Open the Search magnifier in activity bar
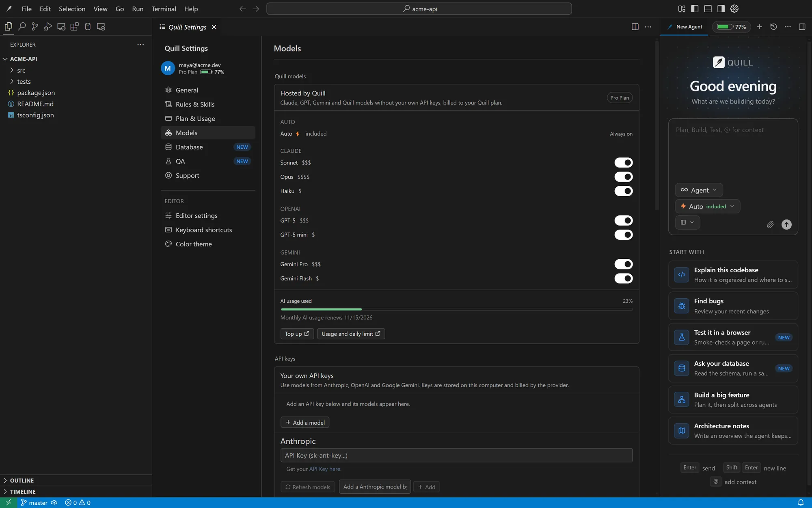The image size is (812, 508). click(x=22, y=27)
